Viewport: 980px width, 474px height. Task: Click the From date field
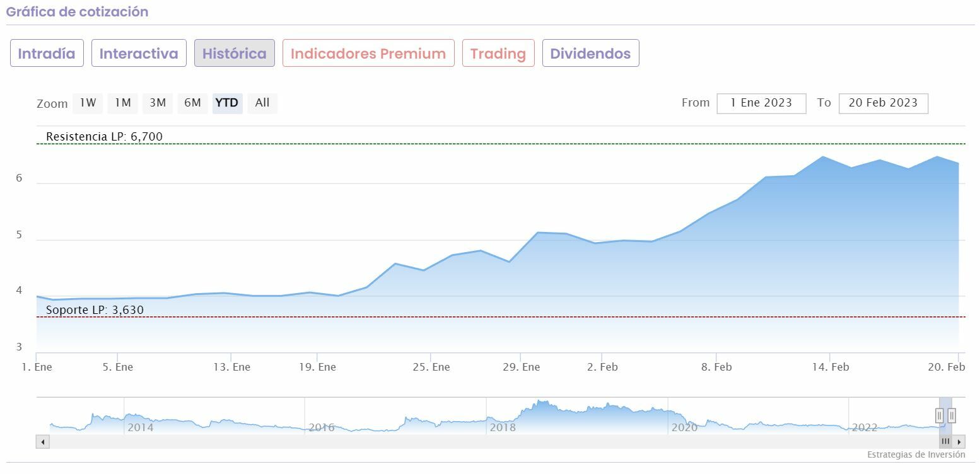click(x=761, y=103)
